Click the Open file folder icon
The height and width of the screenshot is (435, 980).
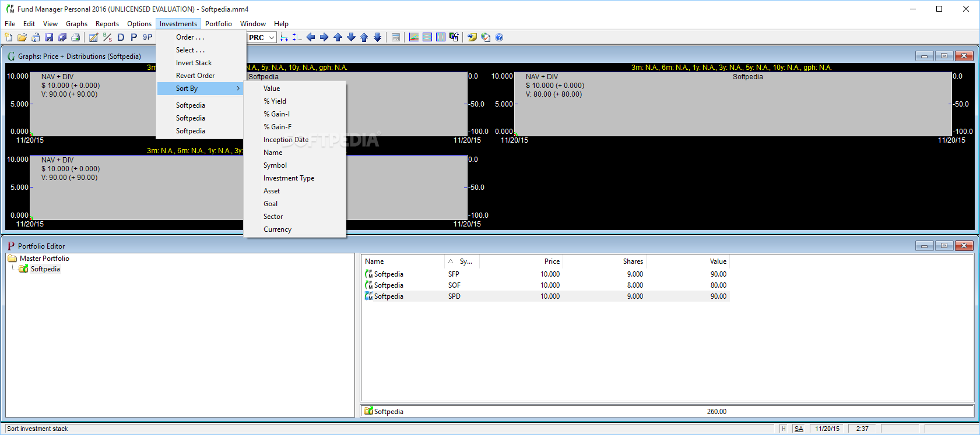pyautogui.click(x=22, y=37)
